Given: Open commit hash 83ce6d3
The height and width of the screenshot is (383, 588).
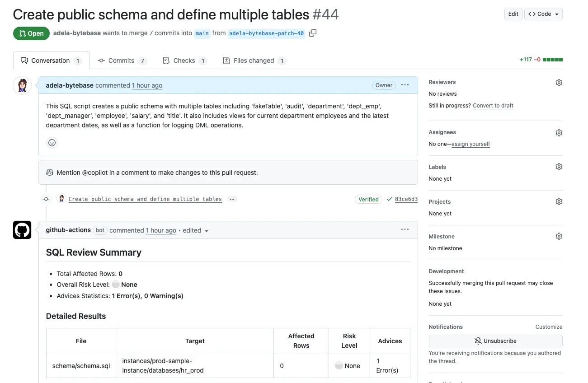Looking at the screenshot, I should click(x=406, y=199).
